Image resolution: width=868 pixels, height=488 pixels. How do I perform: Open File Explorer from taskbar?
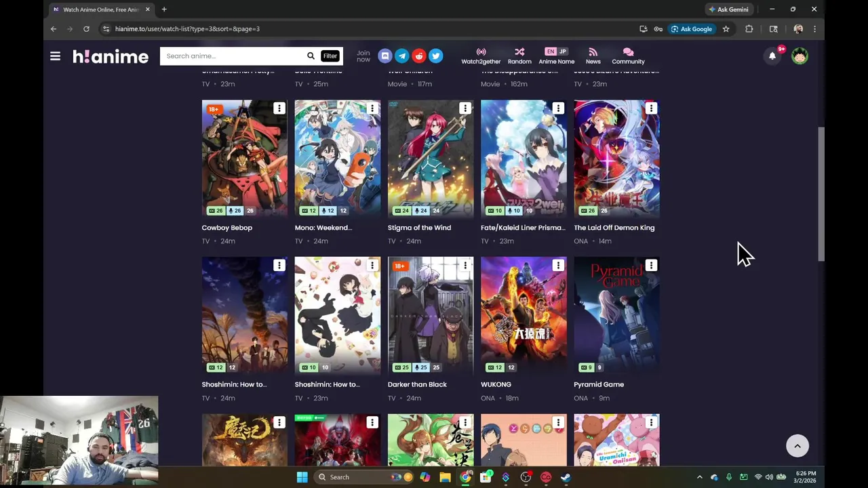pos(445,477)
